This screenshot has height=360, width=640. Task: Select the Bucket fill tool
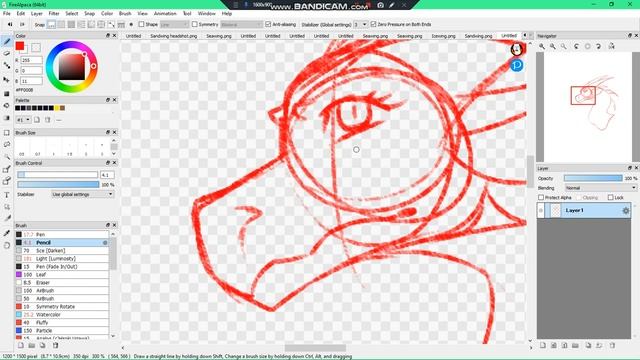tap(7, 106)
